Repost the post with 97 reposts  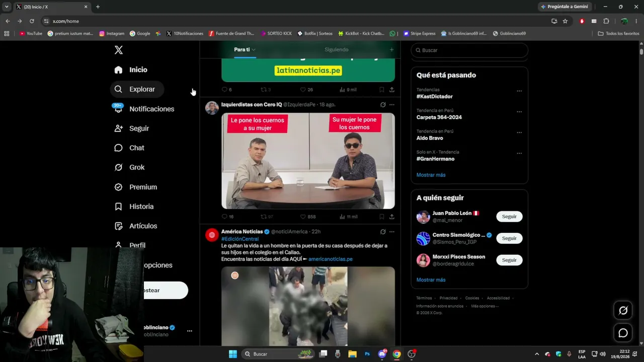click(x=267, y=217)
